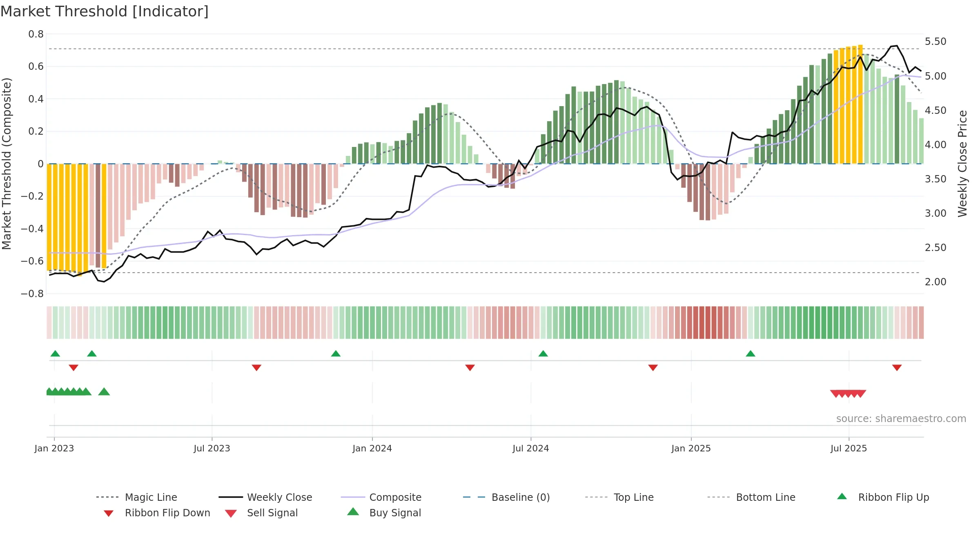Screen dimensions: 980x551
Task: Click the 0 baseline axis tick label
Action: [x=41, y=164]
